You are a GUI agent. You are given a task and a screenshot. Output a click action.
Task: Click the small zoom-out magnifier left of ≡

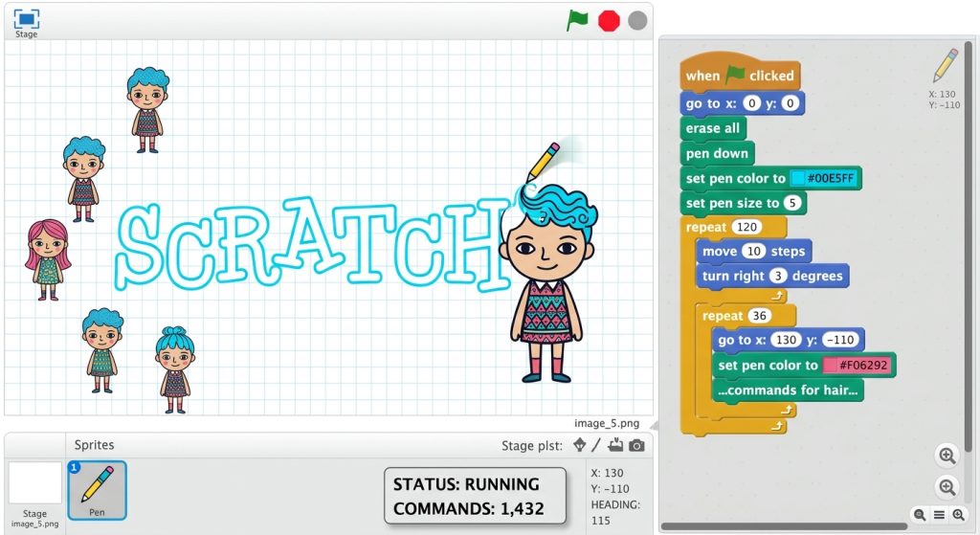pyautogui.click(x=920, y=514)
